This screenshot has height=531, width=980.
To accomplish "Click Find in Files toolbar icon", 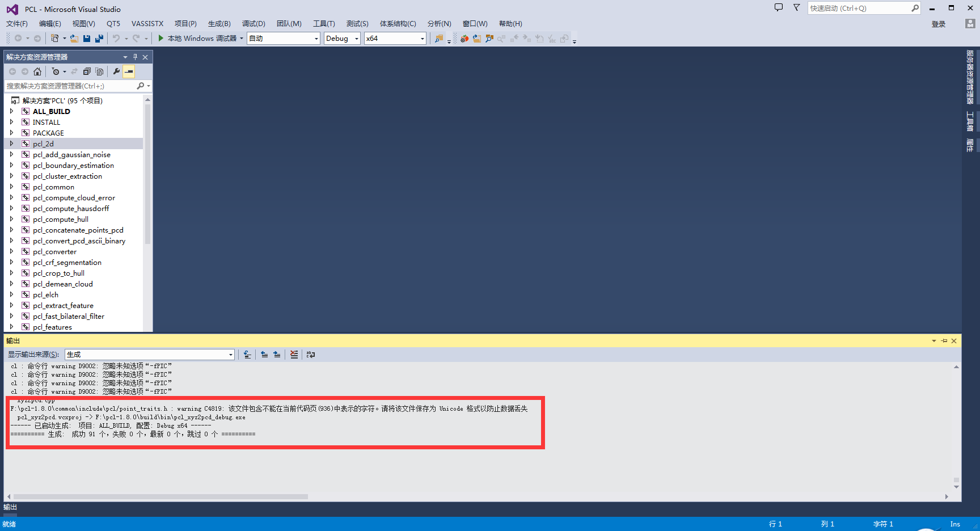I will point(439,38).
